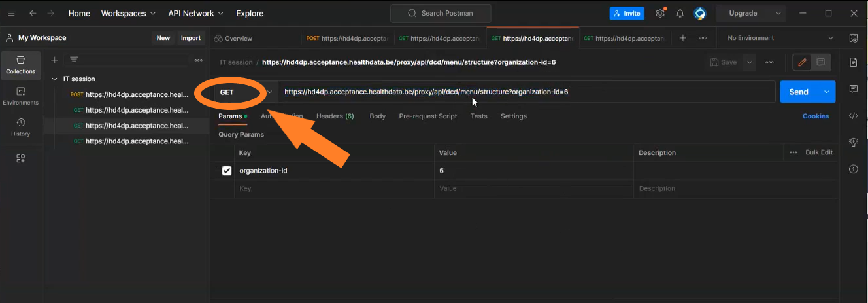Click the Send button
This screenshot has width=868, height=303.
click(x=799, y=92)
